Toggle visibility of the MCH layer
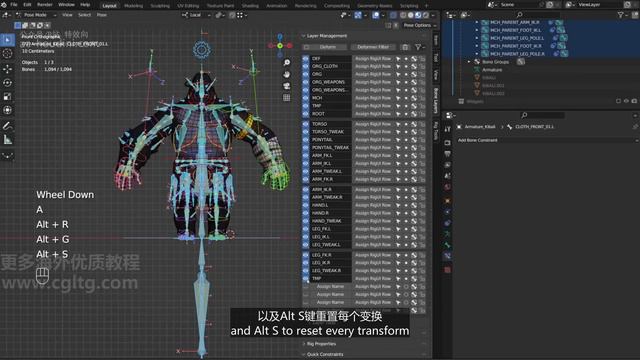The width and height of the screenshot is (640, 360). [306, 98]
